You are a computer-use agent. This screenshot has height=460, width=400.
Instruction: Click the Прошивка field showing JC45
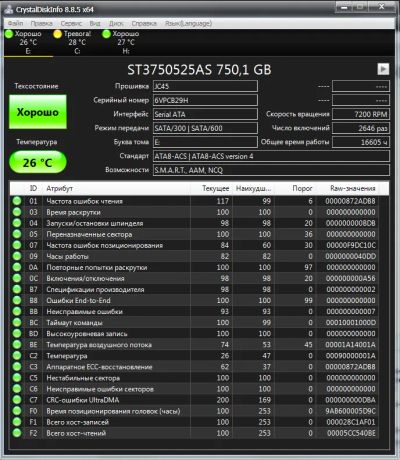point(205,86)
